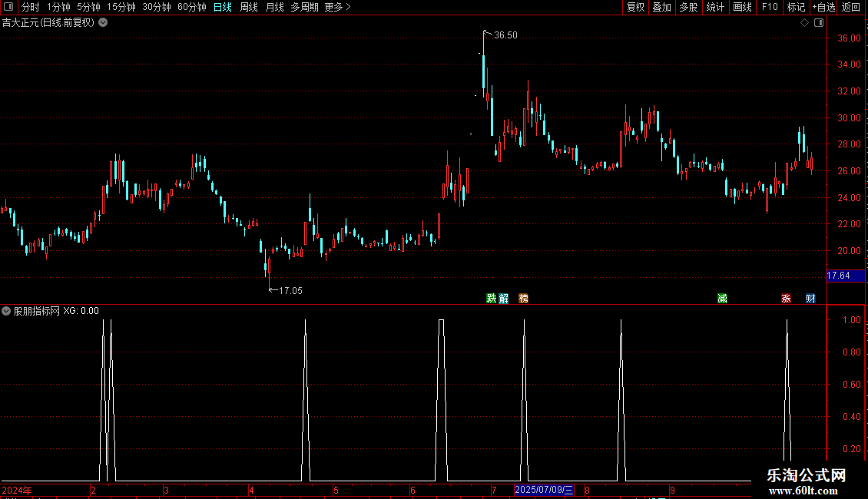This screenshot has height=499, width=868.
Task: Click the 返回 back button
Action: [x=851, y=7]
